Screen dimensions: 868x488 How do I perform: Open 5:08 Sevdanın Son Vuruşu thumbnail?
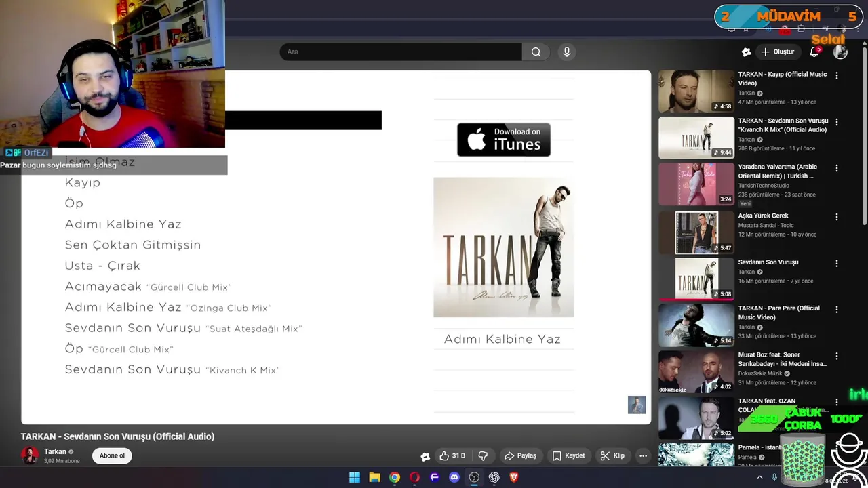coord(696,279)
